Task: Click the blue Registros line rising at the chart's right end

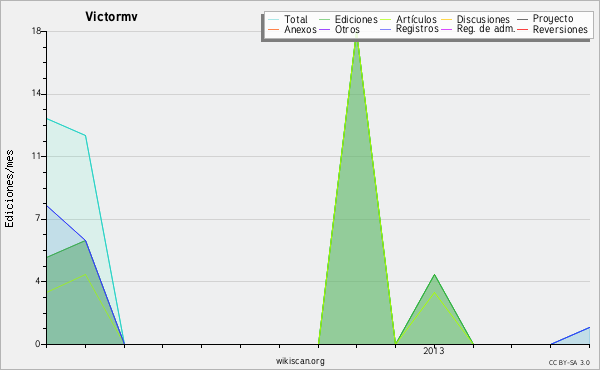Action: pyautogui.click(x=570, y=336)
